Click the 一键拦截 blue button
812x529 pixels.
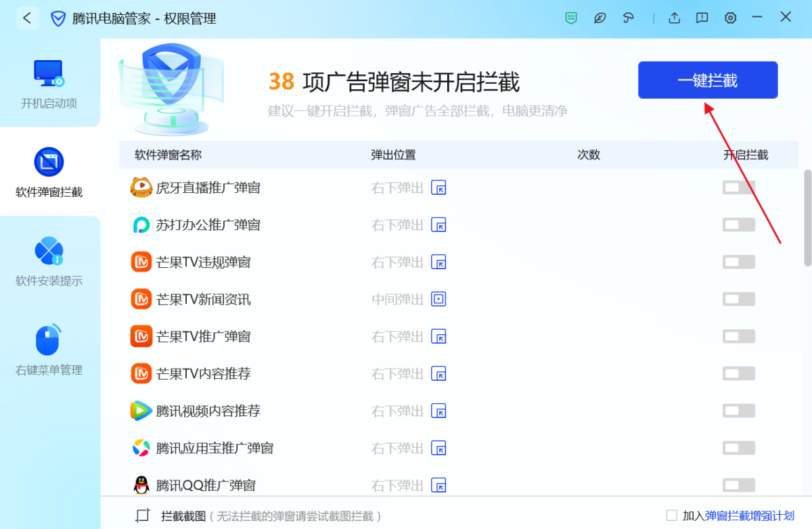pos(707,80)
